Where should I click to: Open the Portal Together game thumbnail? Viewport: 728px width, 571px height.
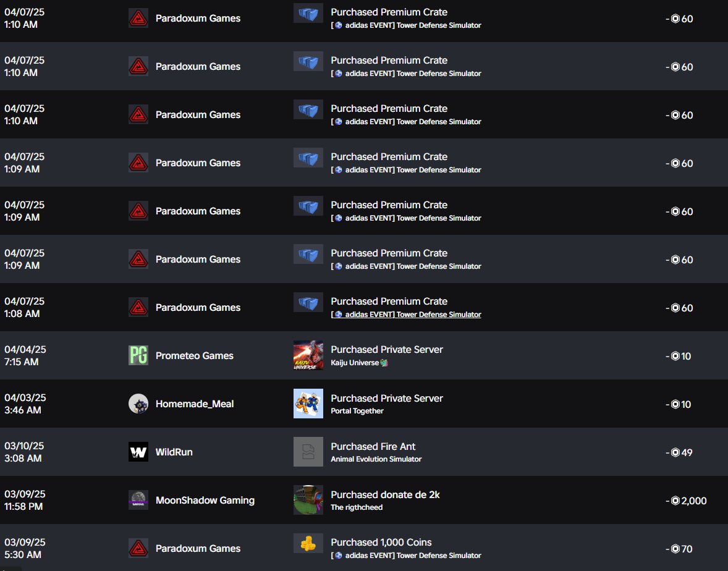click(308, 404)
